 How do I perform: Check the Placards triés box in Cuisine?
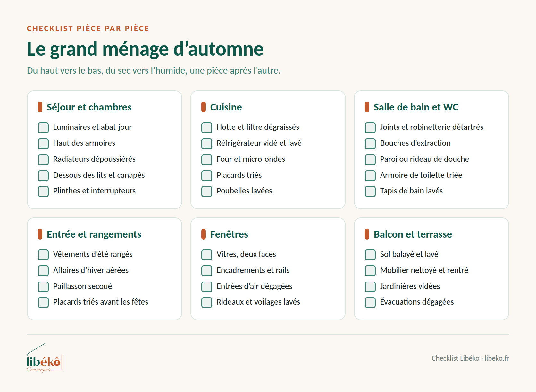[x=207, y=176]
